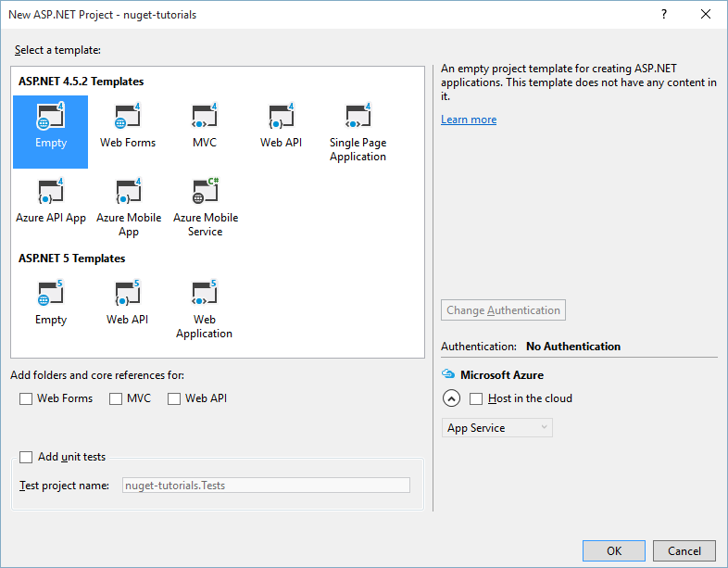Collapse the Microsoft Azure section chevron
Screen dimensions: 728x568
(x=451, y=398)
